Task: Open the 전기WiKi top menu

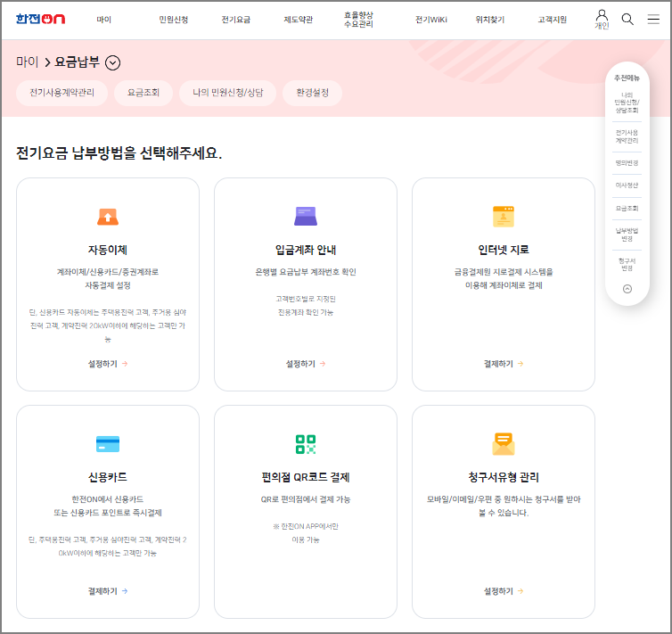Action: [430, 20]
